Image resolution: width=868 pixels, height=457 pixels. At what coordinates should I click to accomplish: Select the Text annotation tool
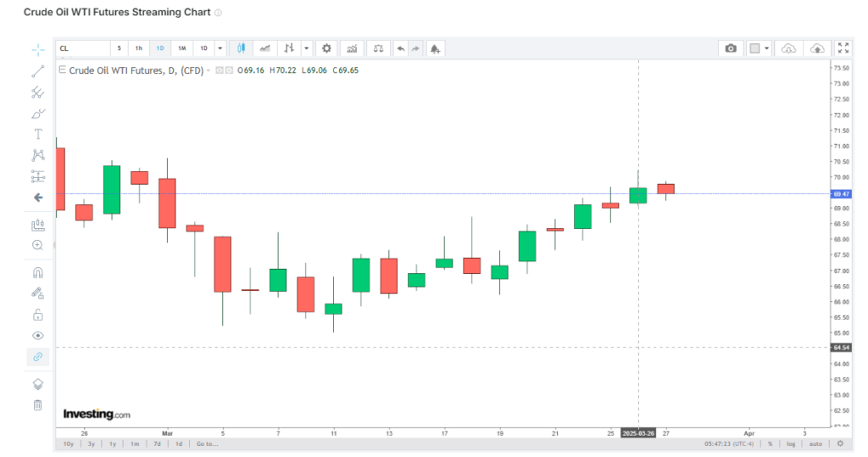tap(37, 134)
